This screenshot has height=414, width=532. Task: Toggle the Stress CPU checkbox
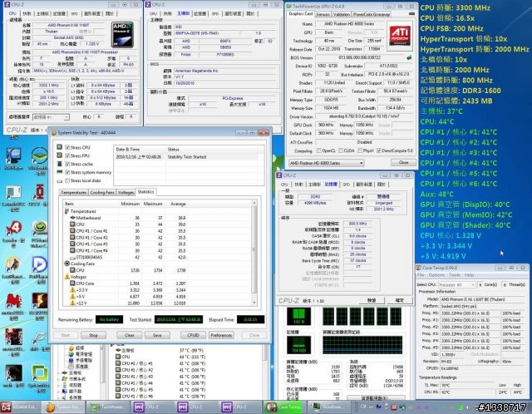coord(67,147)
